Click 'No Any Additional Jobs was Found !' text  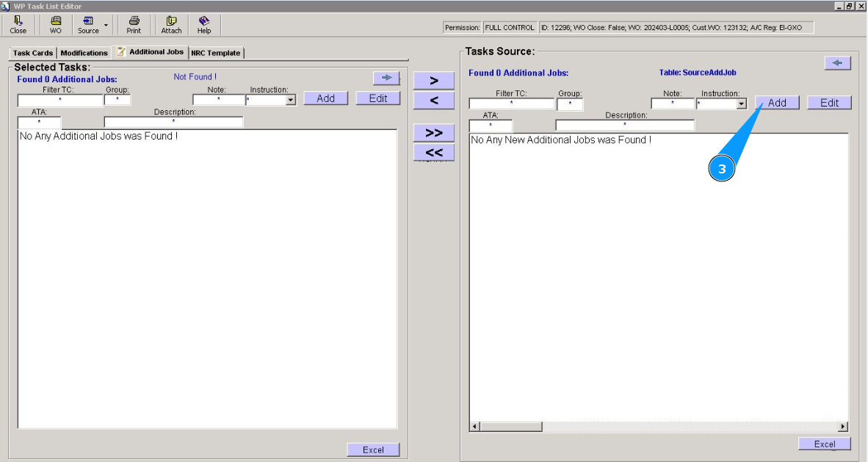(98, 137)
